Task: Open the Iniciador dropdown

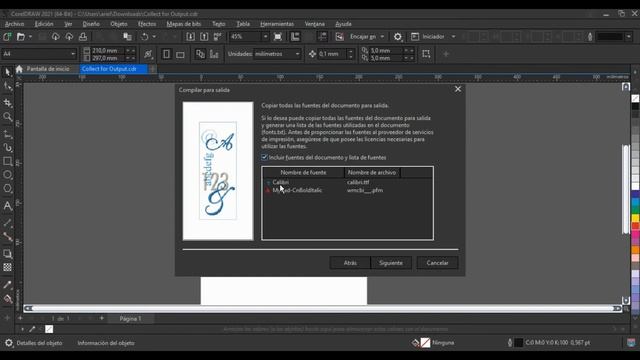Action: [453, 37]
